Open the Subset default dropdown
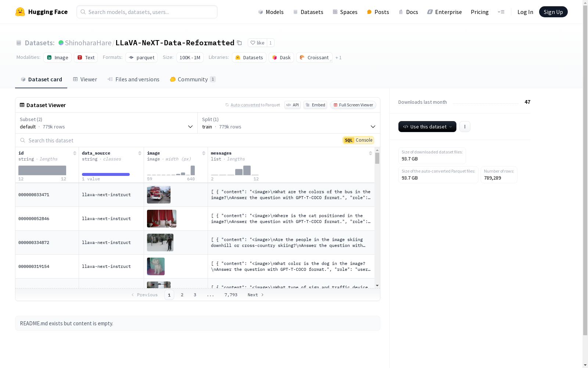The height and width of the screenshot is (368, 588). click(x=107, y=123)
